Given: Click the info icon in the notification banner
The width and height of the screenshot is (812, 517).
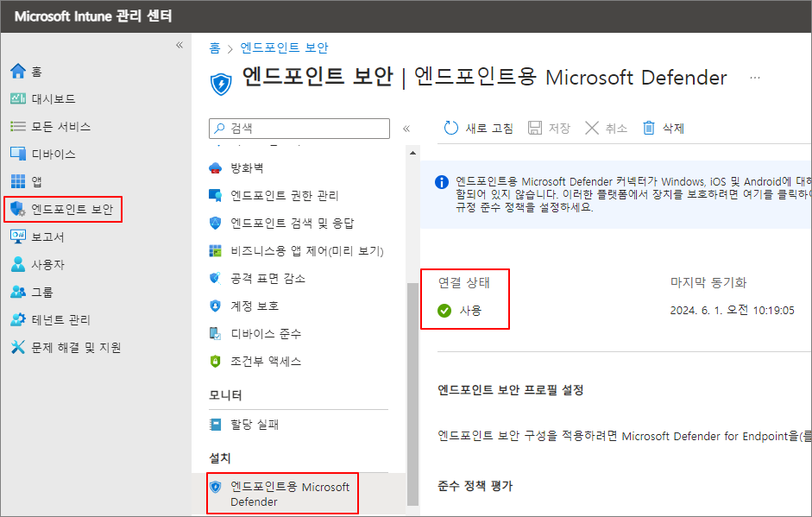Looking at the screenshot, I should coord(442,182).
